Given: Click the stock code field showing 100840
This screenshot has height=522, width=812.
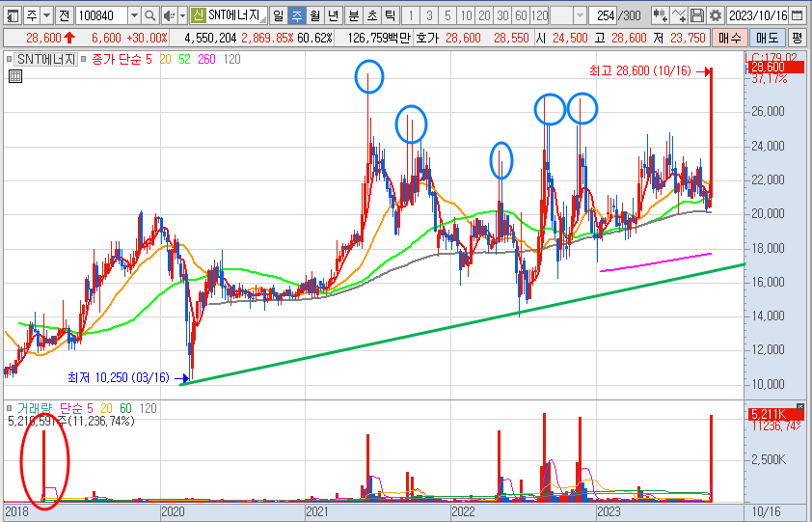Looking at the screenshot, I should (101, 16).
